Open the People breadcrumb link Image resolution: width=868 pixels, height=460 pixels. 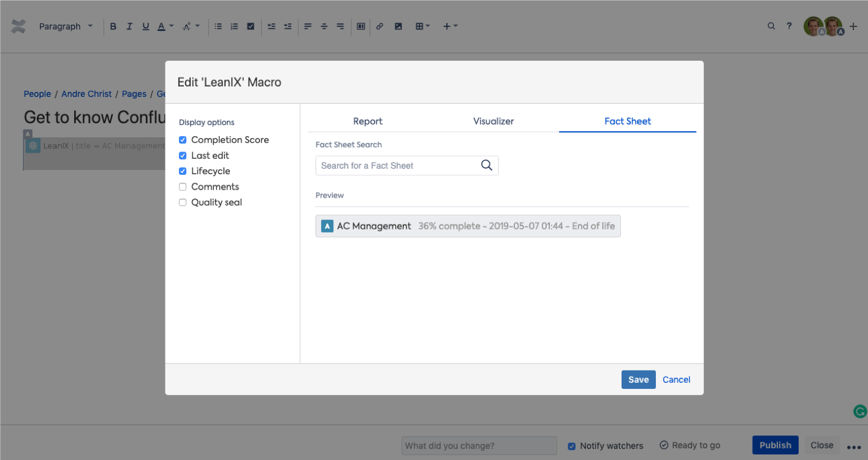pyautogui.click(x=37, y=94)
